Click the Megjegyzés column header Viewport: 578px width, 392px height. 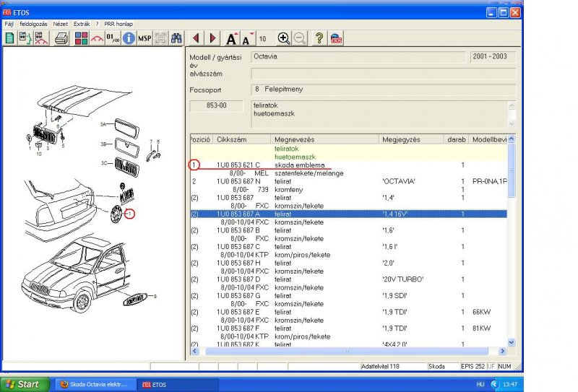[411, 139]
